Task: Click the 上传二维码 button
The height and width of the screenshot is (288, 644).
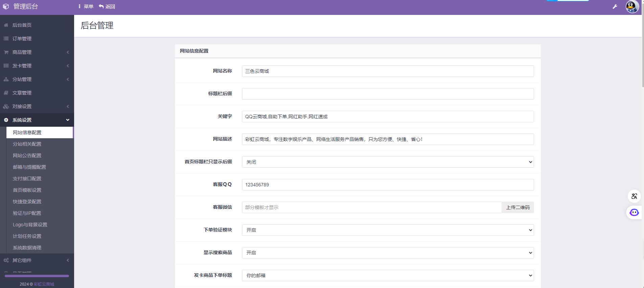Action: coord(517,207)
